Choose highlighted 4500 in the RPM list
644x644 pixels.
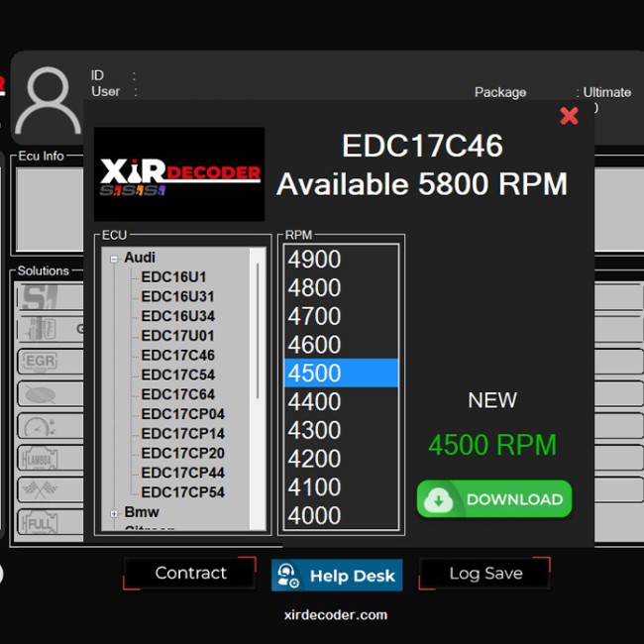pyautogui.click(x=341, y=373)
